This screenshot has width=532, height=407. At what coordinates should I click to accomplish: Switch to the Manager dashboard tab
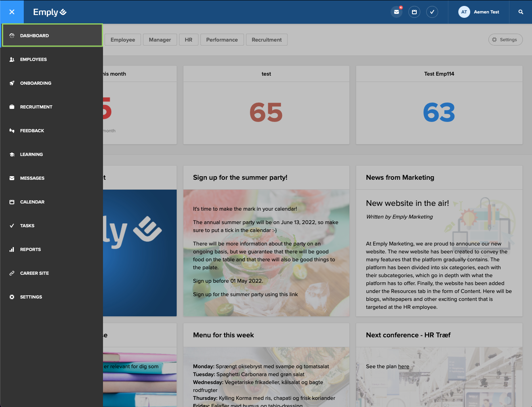[160, 40]
